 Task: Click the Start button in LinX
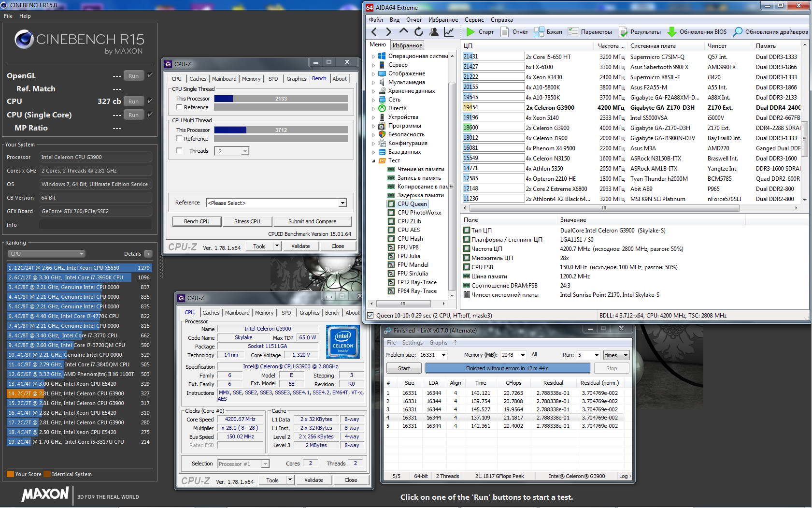[404, 368]
